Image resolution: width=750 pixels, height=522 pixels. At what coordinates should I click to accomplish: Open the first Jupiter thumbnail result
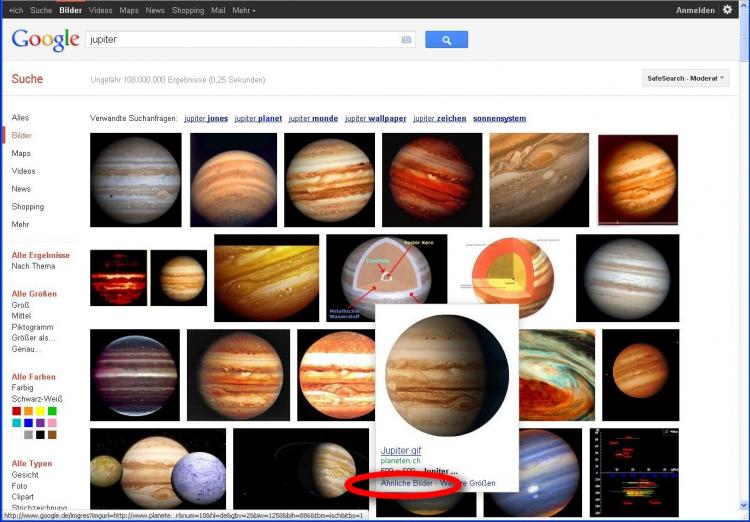point(136,180)
